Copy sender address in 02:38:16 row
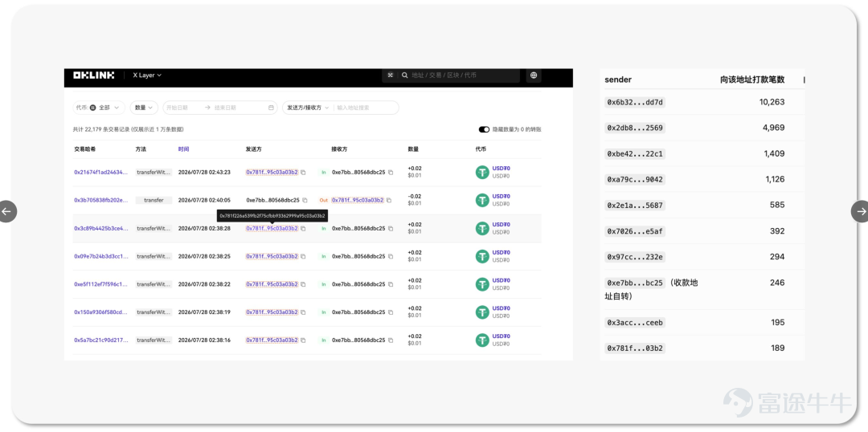 pyautogui.click(x=303, y=340)
